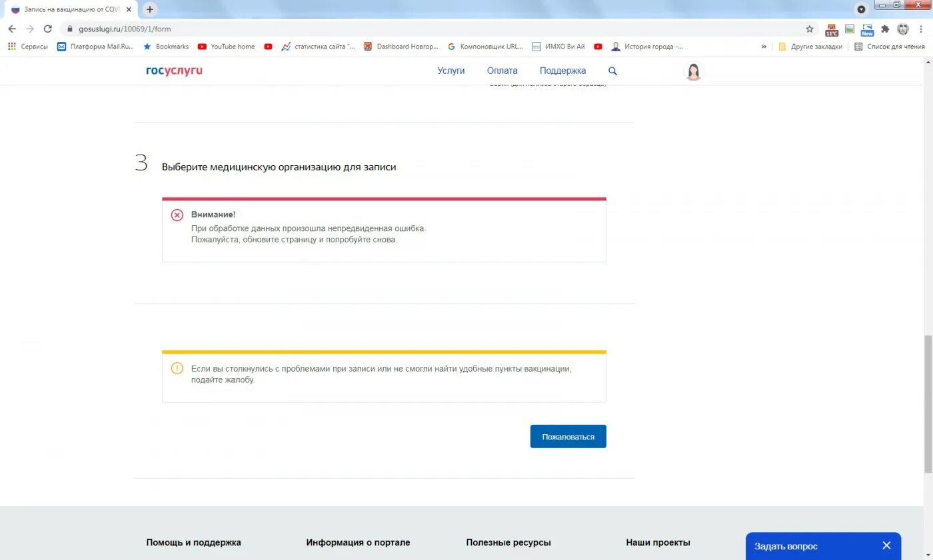The image size is (933, 560).
Task: Open the extension with New badge
Action: pos(867,29)
